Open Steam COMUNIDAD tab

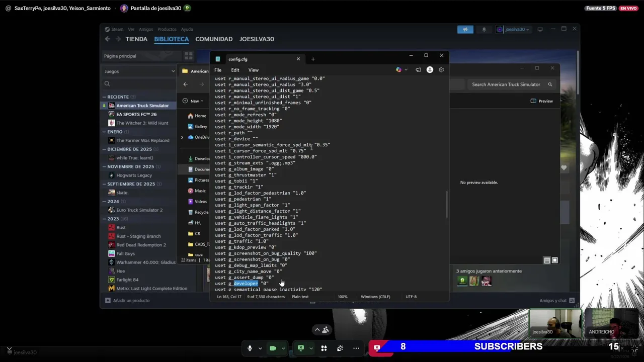tap(214, 39)
